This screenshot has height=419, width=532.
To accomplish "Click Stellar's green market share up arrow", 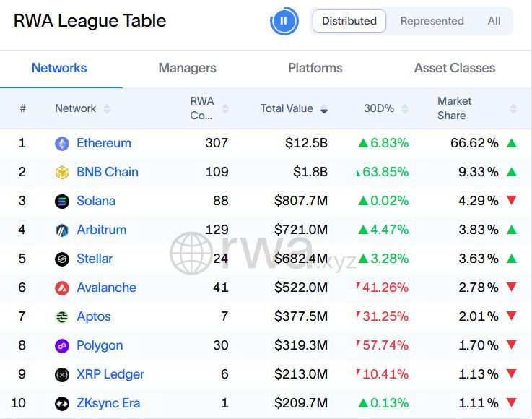I will (x=511, y=259).
